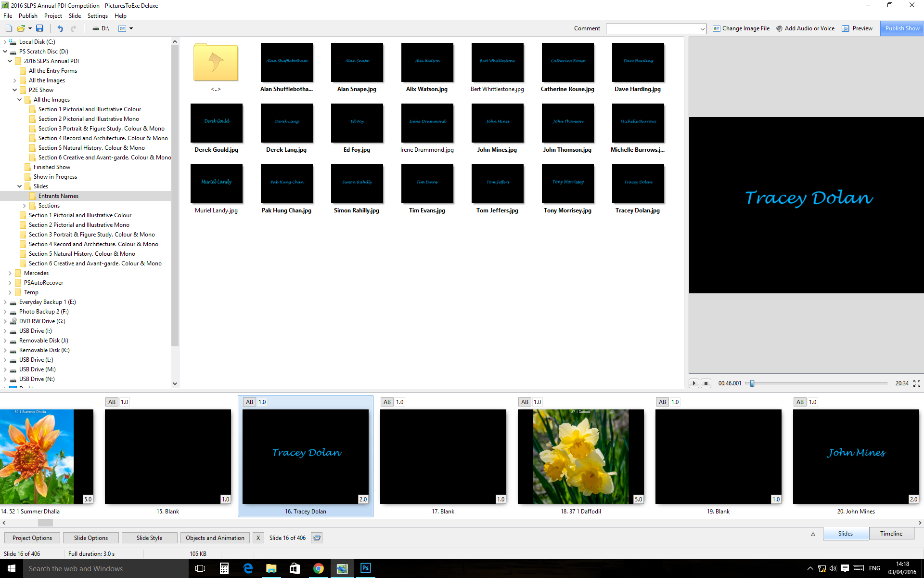Click the preview playback position slider
The height and width of the screenshot is (578, 924).
pos(752,383)
